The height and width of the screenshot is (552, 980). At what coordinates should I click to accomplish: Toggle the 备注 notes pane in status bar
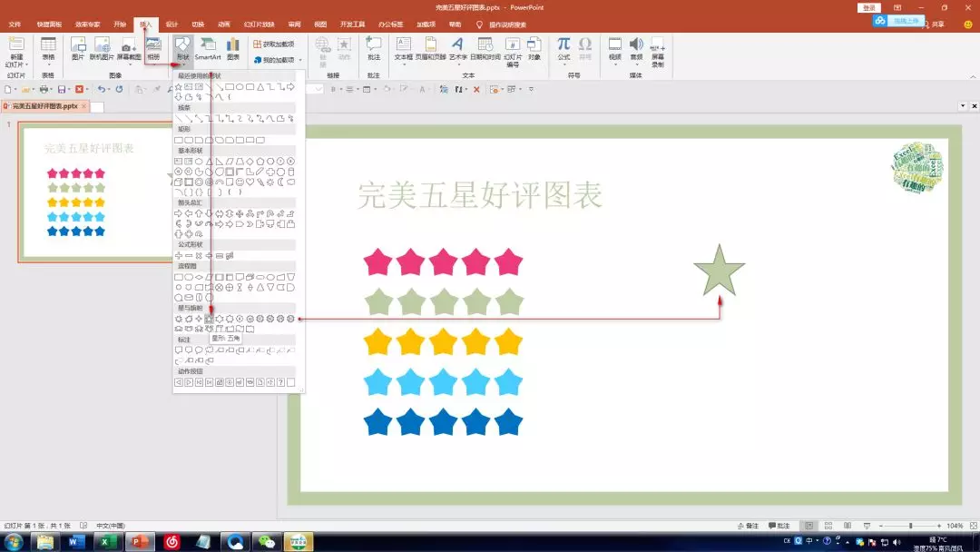click(x=748, y=526)
